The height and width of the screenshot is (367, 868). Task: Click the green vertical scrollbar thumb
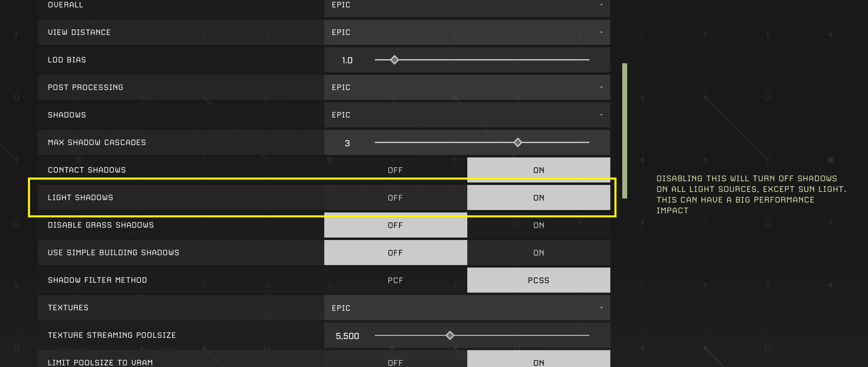(625, 131)
